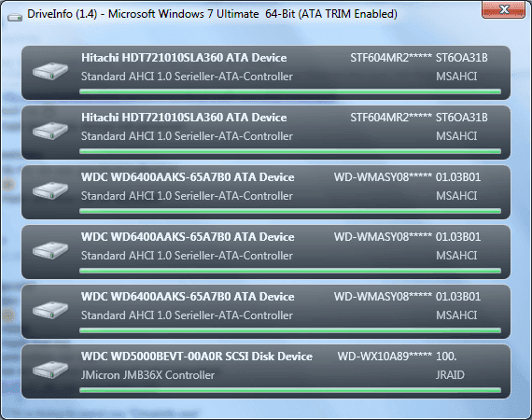Viewport: 532px width, 420px height.
Task: Click serial 'STF604MR2*****' on the first Hitachi row
Action: pyautogui.click(x=391, y=58)
